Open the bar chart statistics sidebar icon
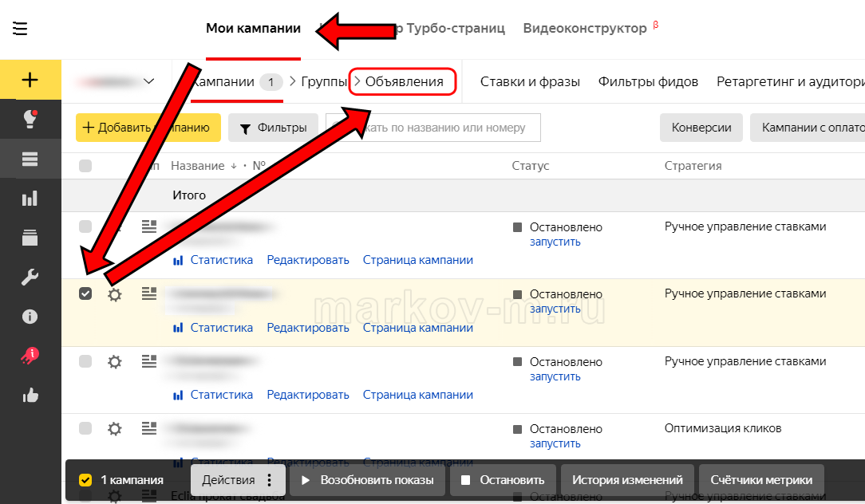 (x=30, y=198)
